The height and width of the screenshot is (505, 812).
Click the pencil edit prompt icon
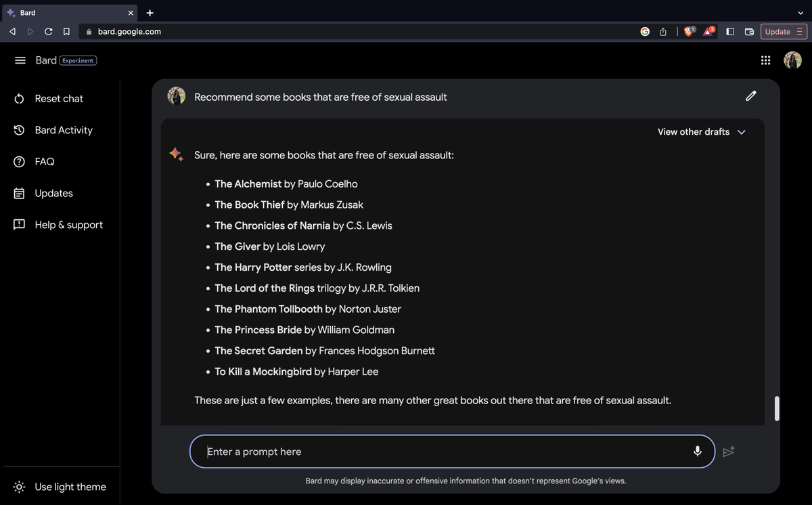pyautogui.click(x=750, y=96)
